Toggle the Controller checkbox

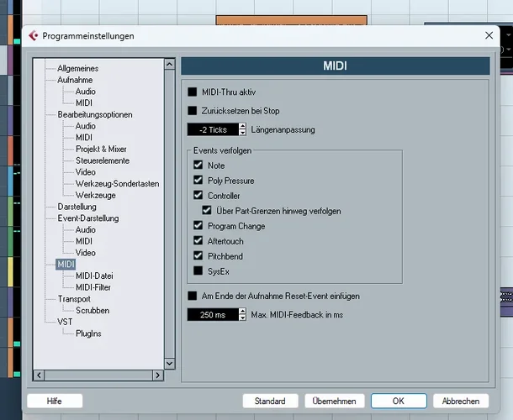(x=198, y=195)
